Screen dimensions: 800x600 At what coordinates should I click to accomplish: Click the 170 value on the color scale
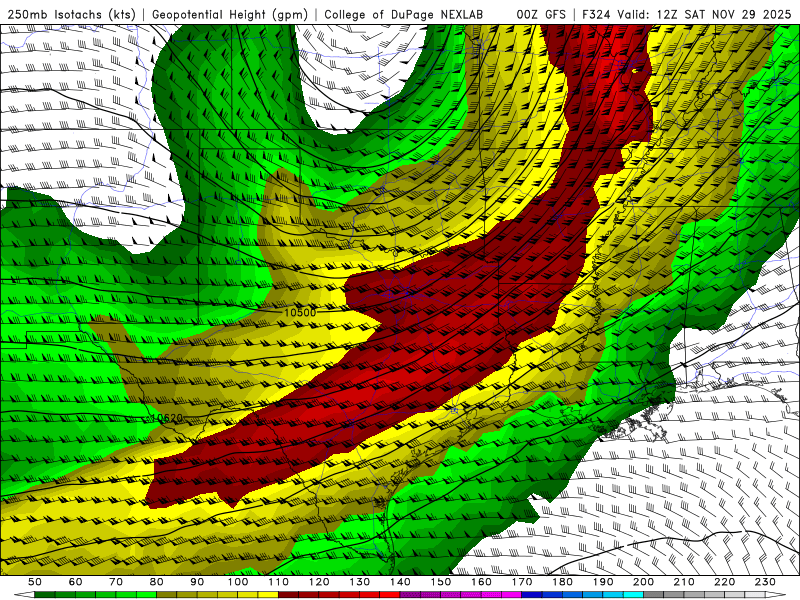click(x=522, y=582)
